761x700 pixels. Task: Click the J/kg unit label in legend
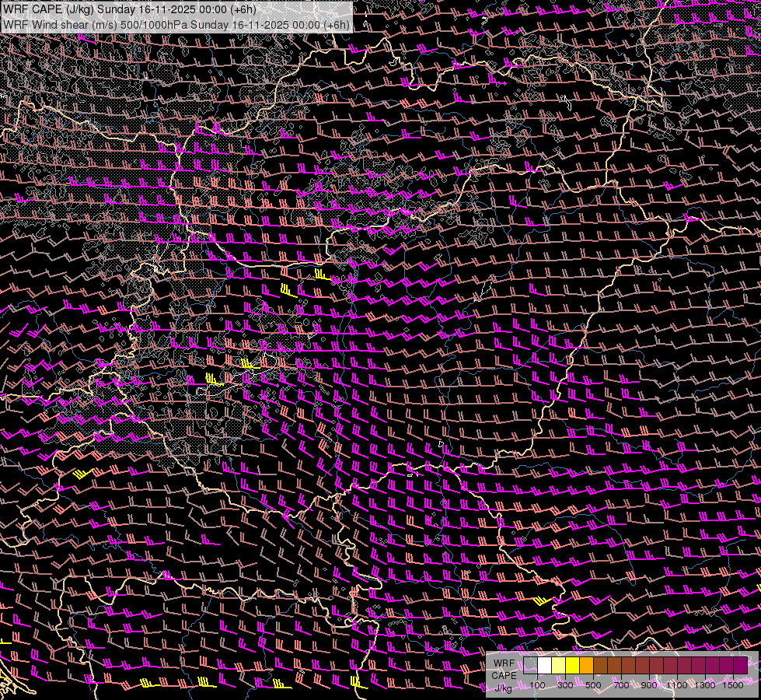[x=503, y=688]
